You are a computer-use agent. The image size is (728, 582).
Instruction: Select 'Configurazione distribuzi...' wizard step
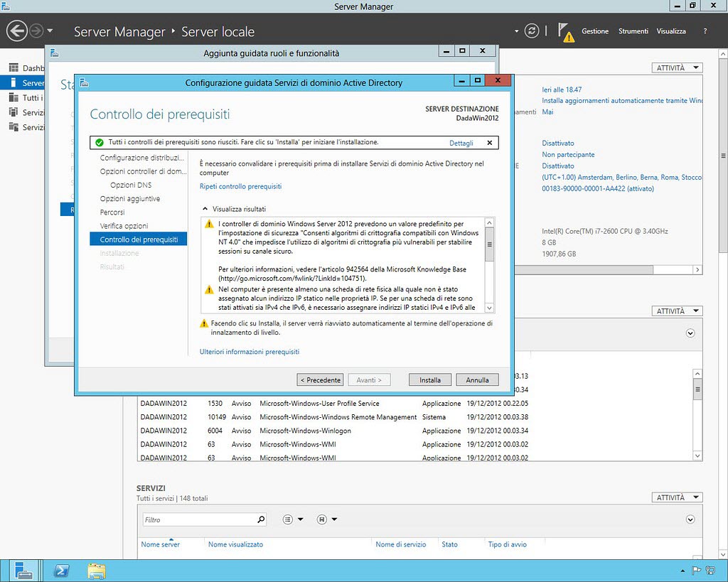point(142,158)
